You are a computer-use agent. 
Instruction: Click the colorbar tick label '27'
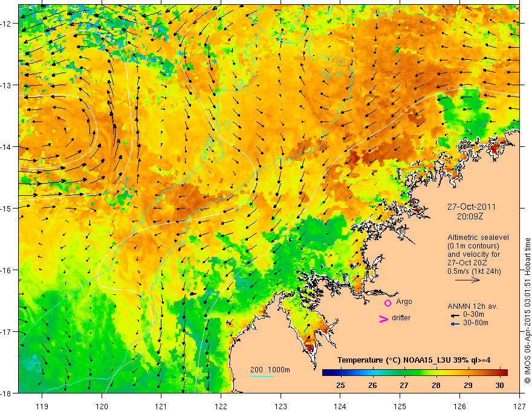click(404, 385)
